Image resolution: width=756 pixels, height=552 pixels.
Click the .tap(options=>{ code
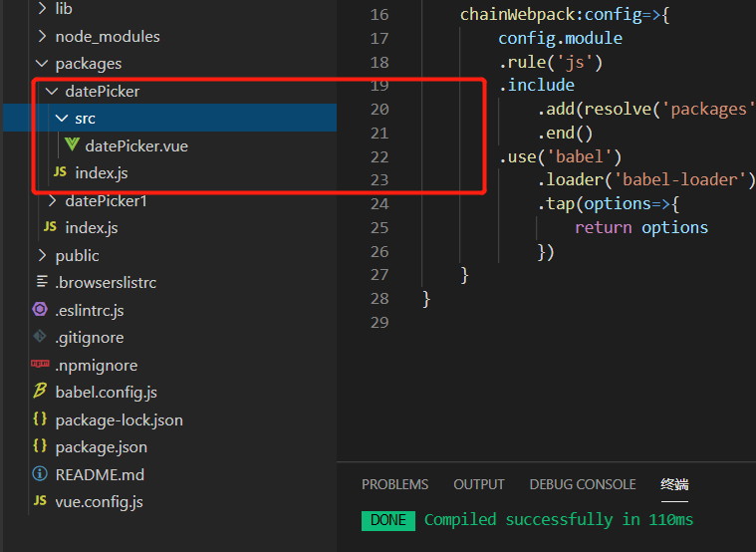click(x=608, y=204)
